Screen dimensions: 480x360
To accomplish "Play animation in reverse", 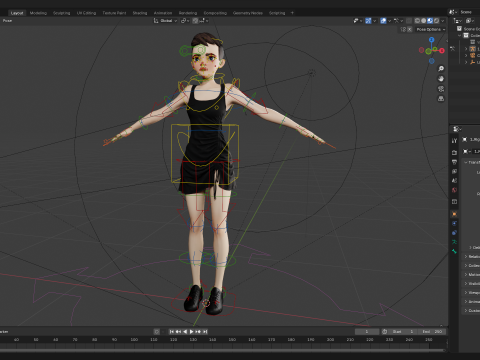I will 185,332.
